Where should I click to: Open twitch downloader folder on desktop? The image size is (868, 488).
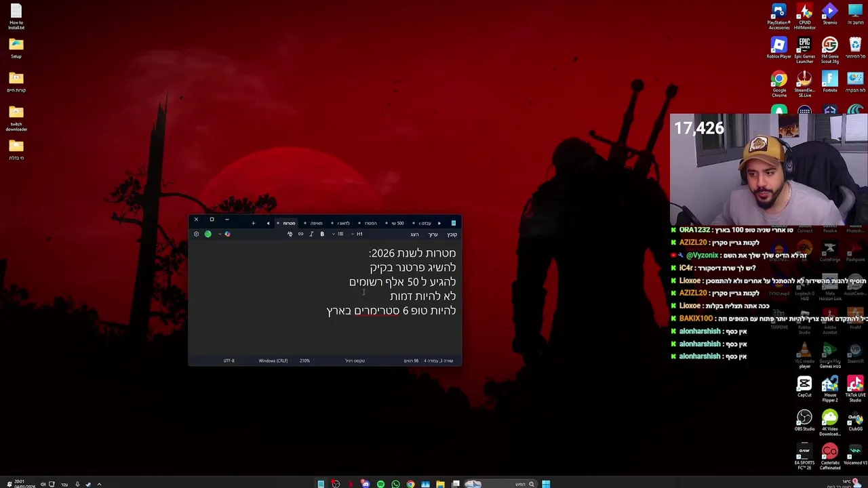[x=16, y=118]
